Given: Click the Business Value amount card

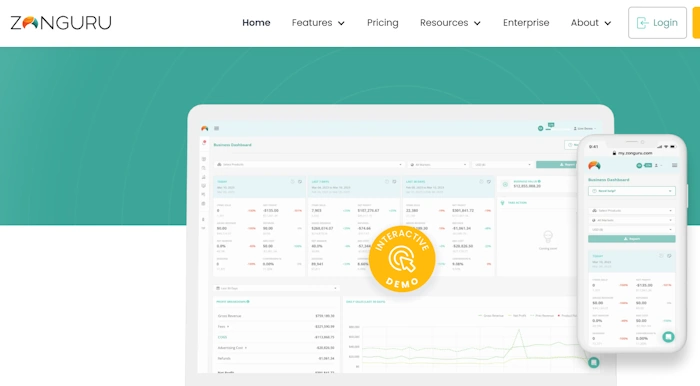Looking at the screenshot, I should tap(537, 184).
